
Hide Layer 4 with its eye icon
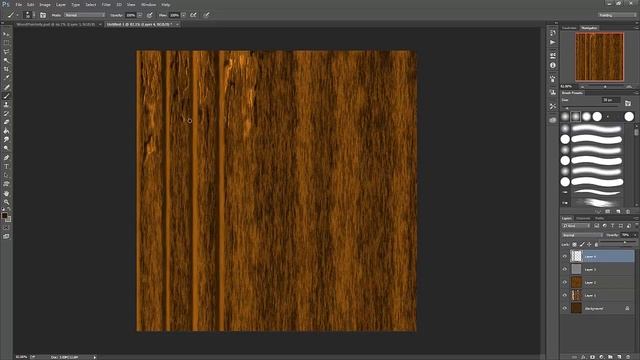point(565,256)
